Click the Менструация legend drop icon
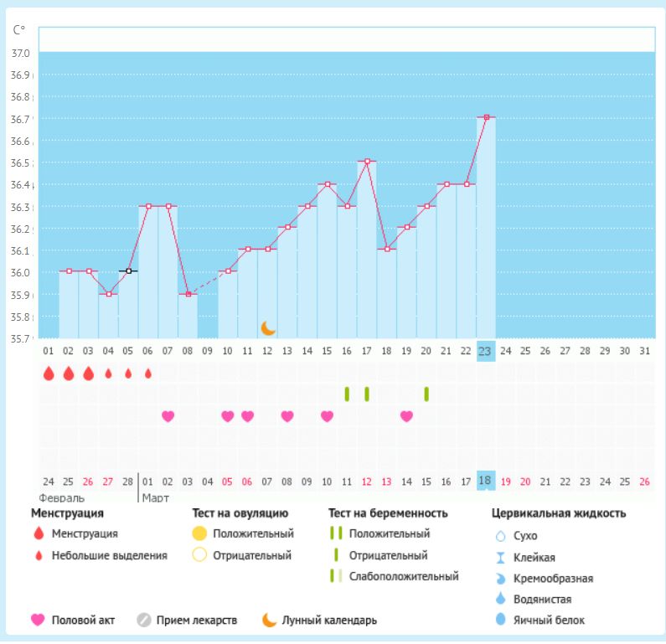666x644 pixels. coord(39,533)
